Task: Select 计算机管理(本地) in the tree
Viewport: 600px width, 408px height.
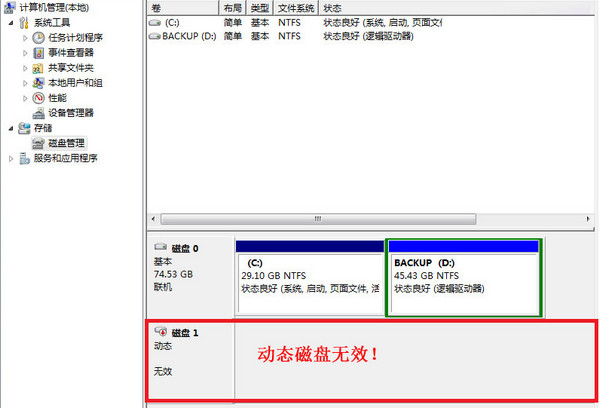Action: tap(54, 7)
